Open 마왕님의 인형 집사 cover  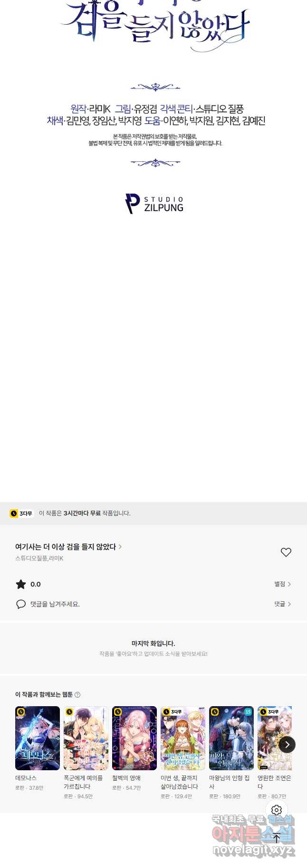[x=231, y=738]
